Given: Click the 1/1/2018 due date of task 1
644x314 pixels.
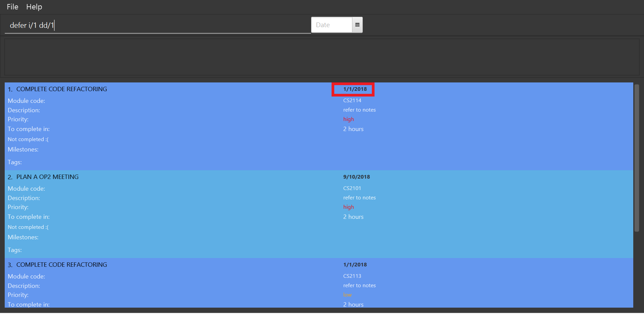Looking at the screenshot, I should coord(355,89).
